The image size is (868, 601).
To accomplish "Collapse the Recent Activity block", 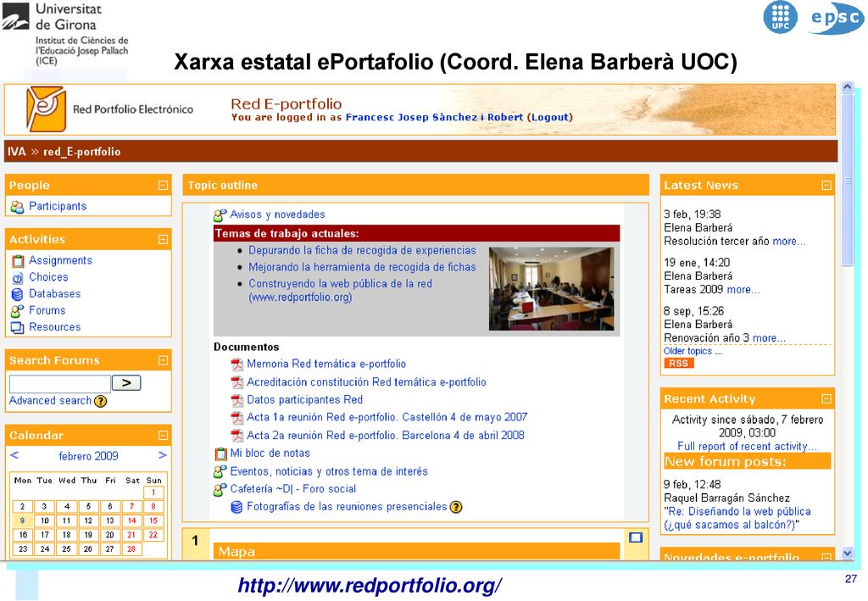I will click(x=826, y=399).
